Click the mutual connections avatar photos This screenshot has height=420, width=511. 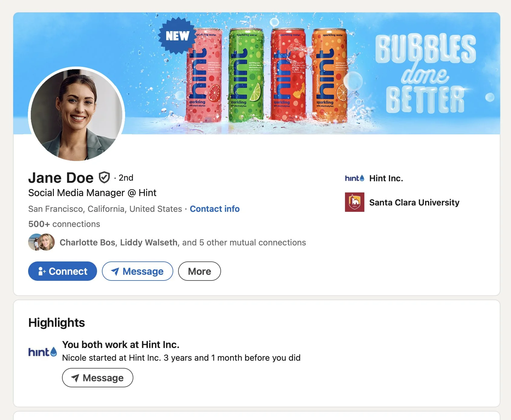coord(41,242)
